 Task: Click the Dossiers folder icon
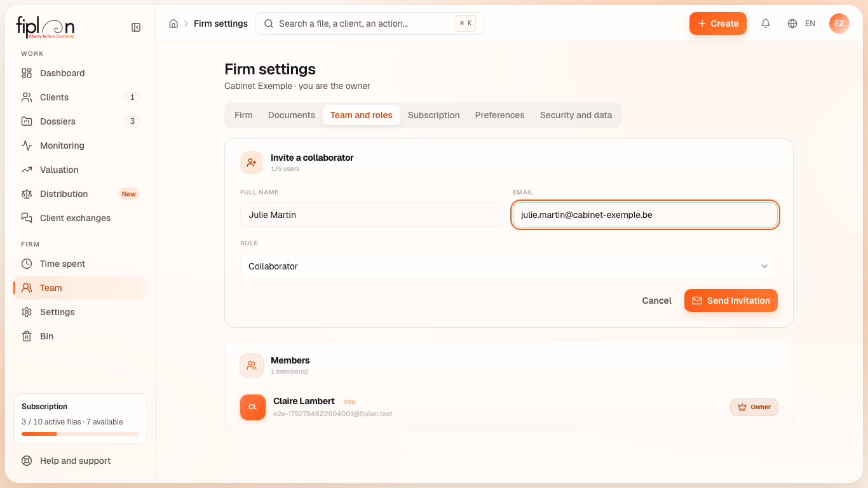(27, 121)
